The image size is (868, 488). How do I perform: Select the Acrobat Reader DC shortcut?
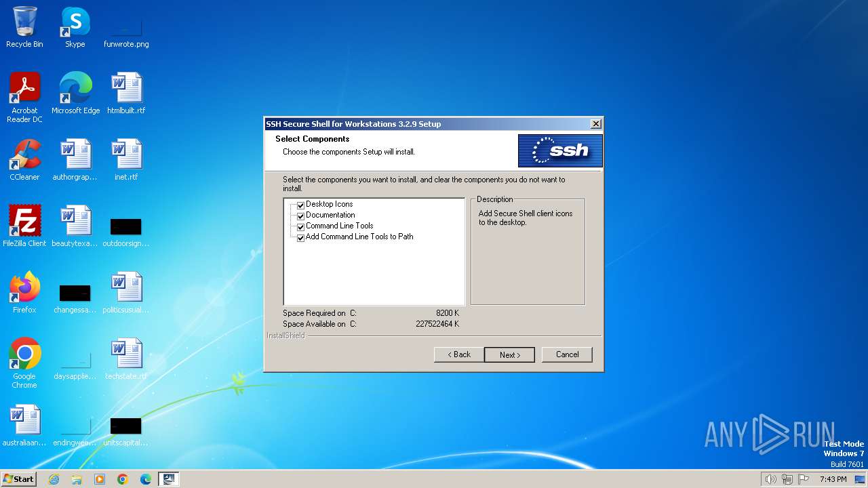click(24, 98)
